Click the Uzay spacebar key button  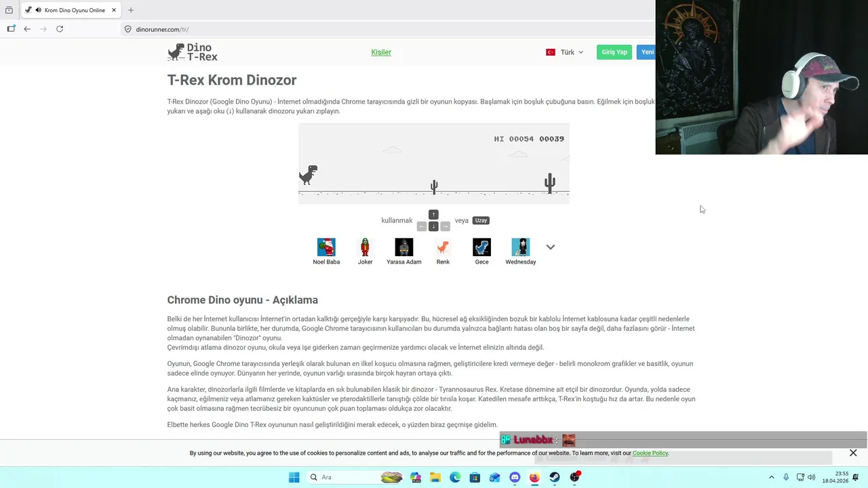coord(481,220)
